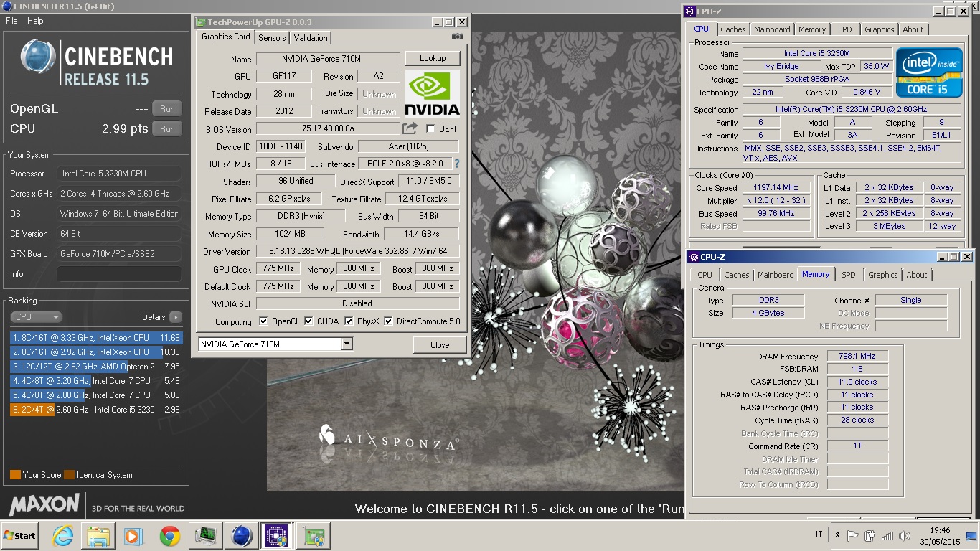The width and height of the screenshot is (980, 551).
Task: Toggle the CUDA computing checkbox
Action: (x=308, y=321)
